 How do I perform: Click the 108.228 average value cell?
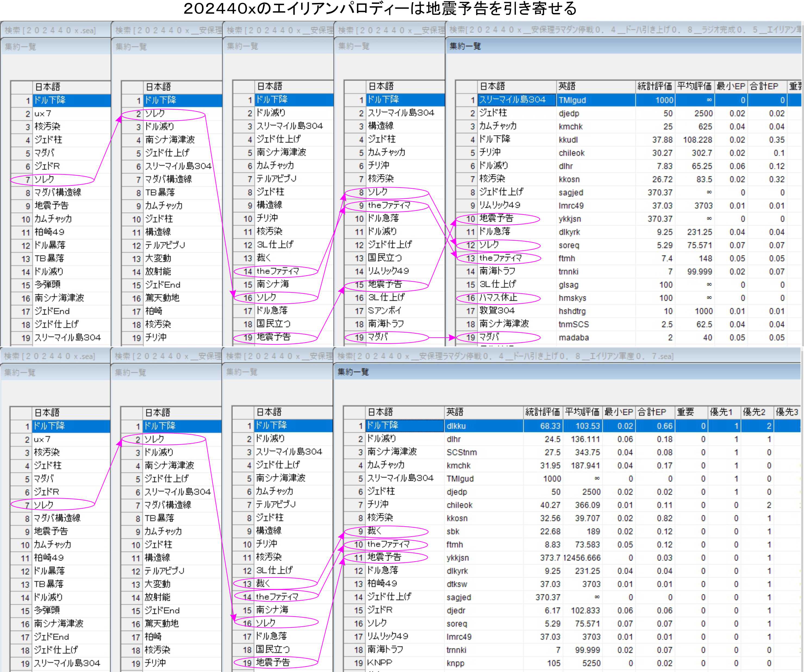click(694, 140)
